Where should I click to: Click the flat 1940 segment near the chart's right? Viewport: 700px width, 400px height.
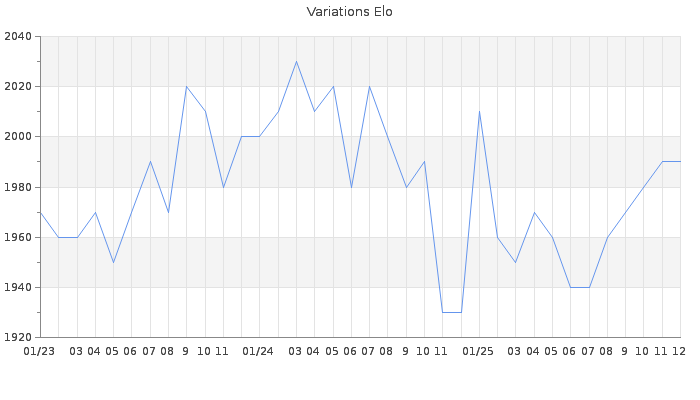point(579,287)
